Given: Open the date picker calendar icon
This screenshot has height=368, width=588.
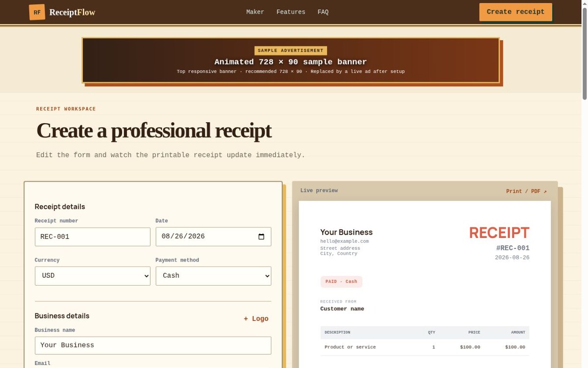Looking at the screenshot, I should coord(261,237).
